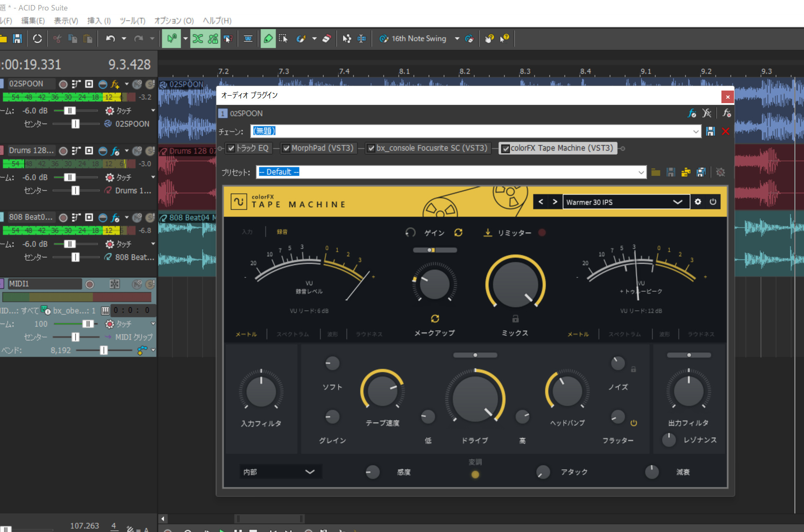Viewport: 804px width, 532px height.
Task: Click the save project icon in toolbar
Action: pos(17,39)
